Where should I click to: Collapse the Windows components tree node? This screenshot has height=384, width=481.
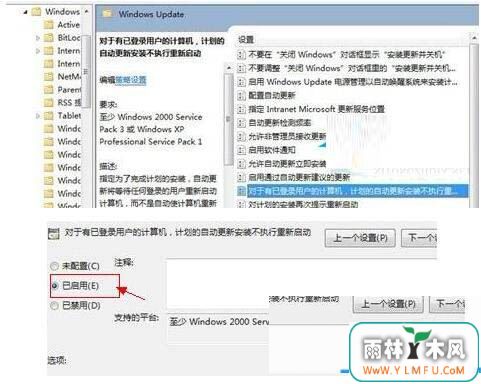(25, 12)
